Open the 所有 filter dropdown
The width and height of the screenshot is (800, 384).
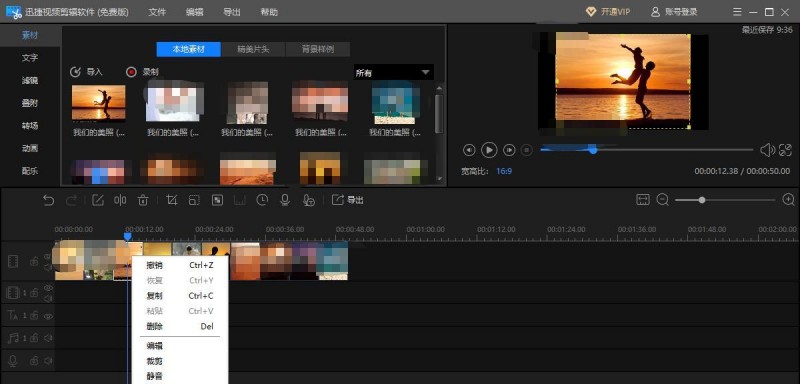pyautogui.click(x=393, y=73)
